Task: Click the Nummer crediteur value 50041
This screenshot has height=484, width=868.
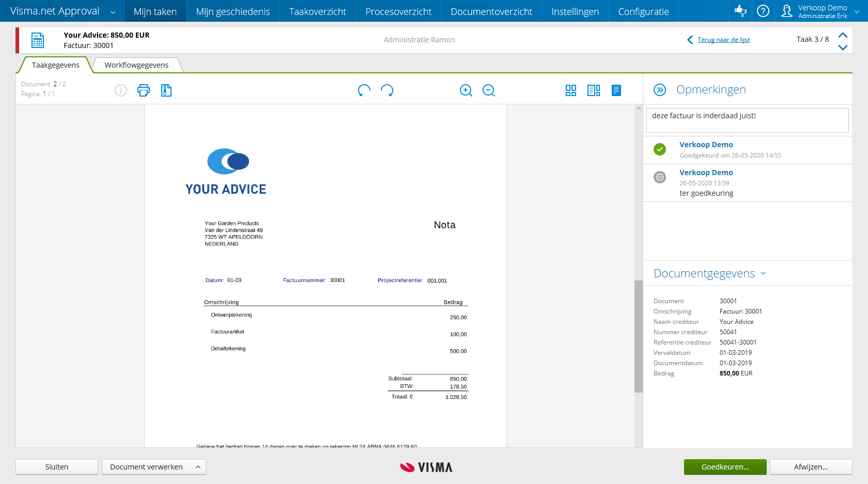Action: [728, 332]
